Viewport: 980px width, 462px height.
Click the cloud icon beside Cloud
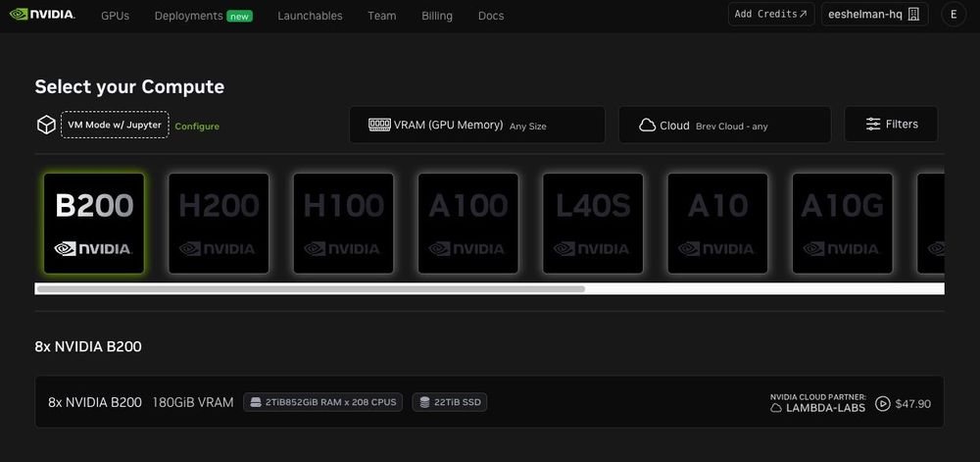tap(648, 126)
